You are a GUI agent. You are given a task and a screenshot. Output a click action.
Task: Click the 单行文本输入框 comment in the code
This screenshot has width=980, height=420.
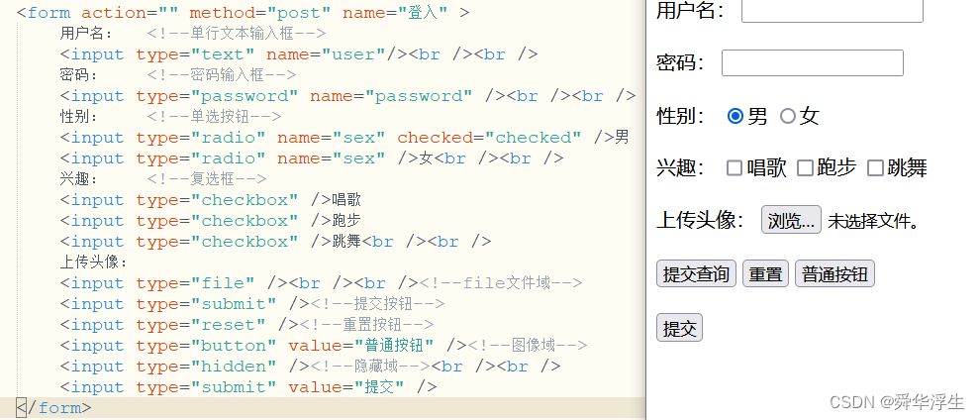237,33
